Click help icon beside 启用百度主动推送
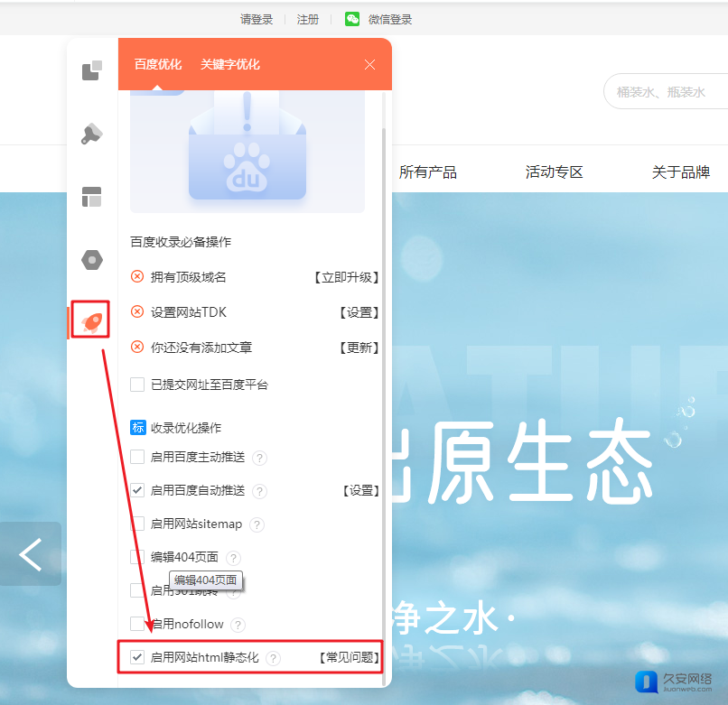Image resolution: width=728 pixels, height=705 pixels. (x=260, y=458)
